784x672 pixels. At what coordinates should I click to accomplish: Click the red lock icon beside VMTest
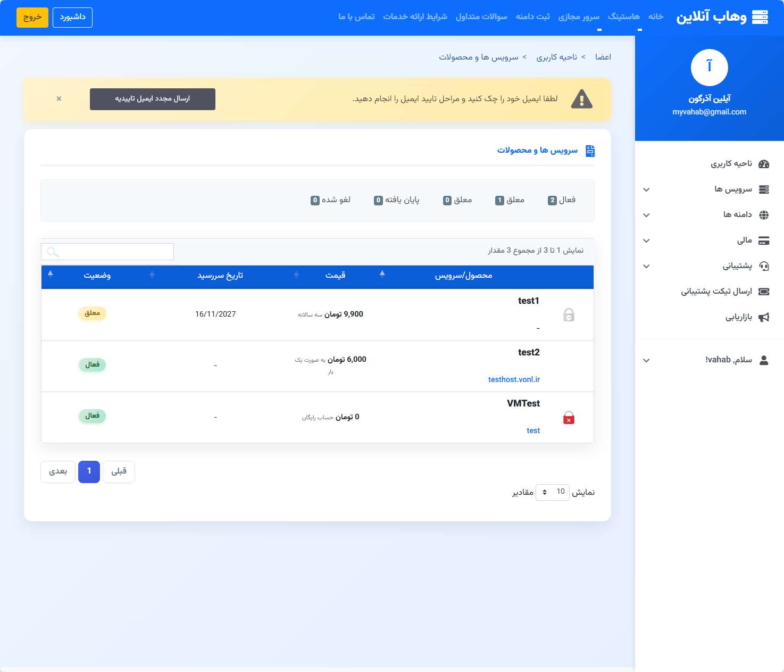[x=569, y=418]
